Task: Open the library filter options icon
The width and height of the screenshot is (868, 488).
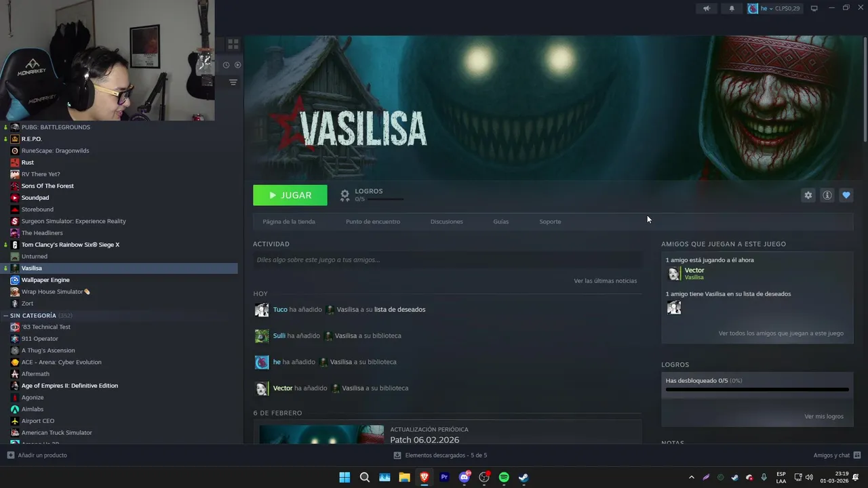Action: [x=233, y=82]
